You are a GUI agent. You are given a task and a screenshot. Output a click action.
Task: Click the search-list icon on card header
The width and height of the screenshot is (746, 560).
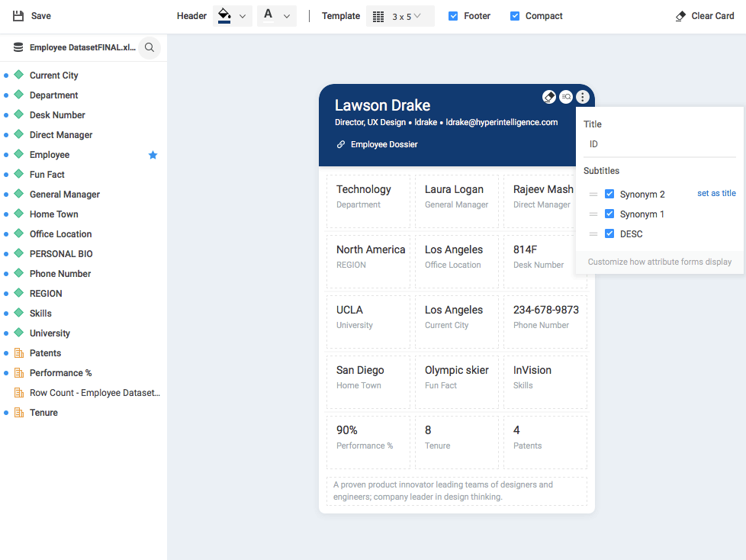[565, 97]
